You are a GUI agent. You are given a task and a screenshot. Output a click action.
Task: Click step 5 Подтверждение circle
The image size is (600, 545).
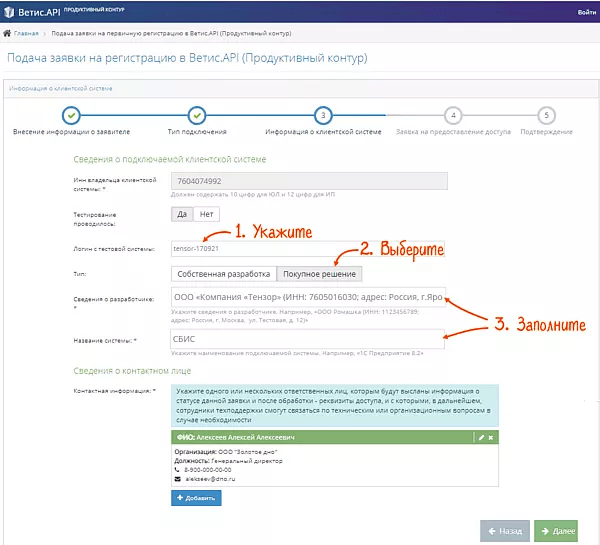pyautogui.click(x=545, y=115)
